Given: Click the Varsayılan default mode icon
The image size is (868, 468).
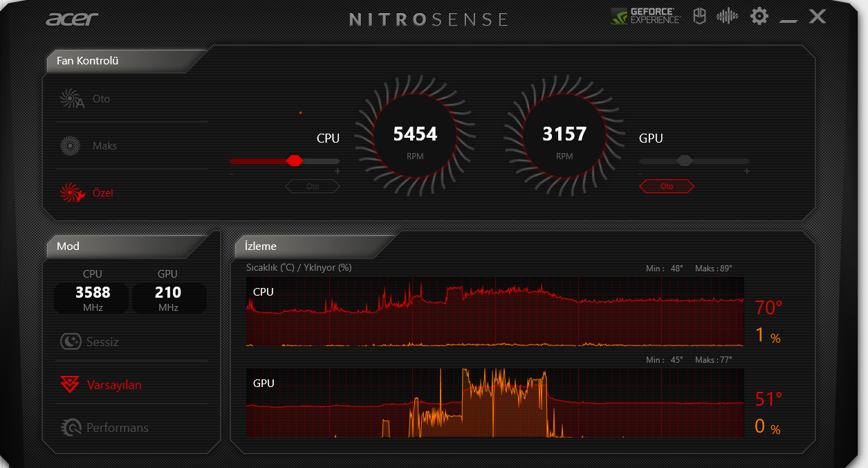Looking at the screenshot, I should click(70, 384).
